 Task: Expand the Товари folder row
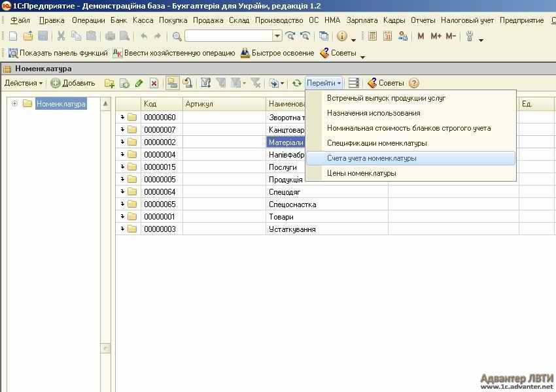click(x=122, y=217)
